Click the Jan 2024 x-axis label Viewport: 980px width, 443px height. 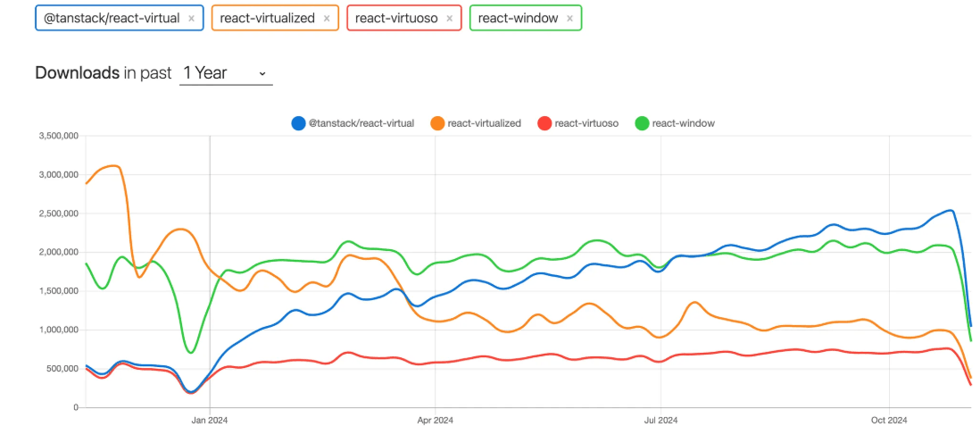[210, 419]
